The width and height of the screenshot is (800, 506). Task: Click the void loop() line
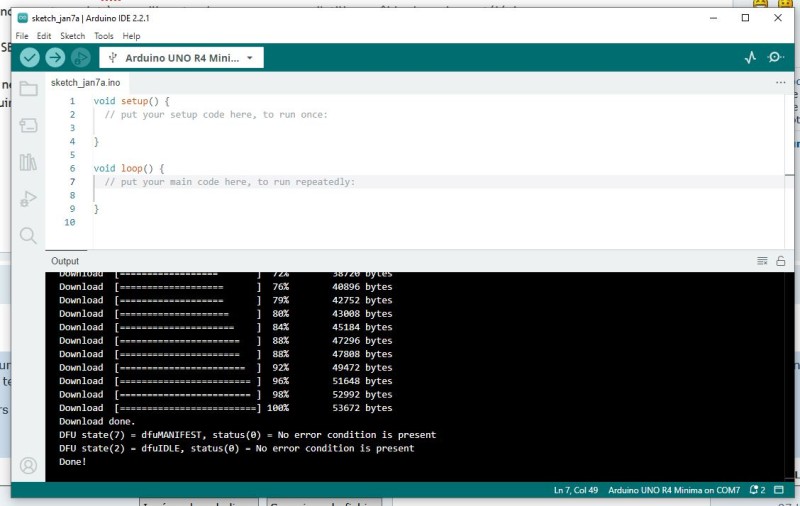pyautogui.click(x=129, y=168)
